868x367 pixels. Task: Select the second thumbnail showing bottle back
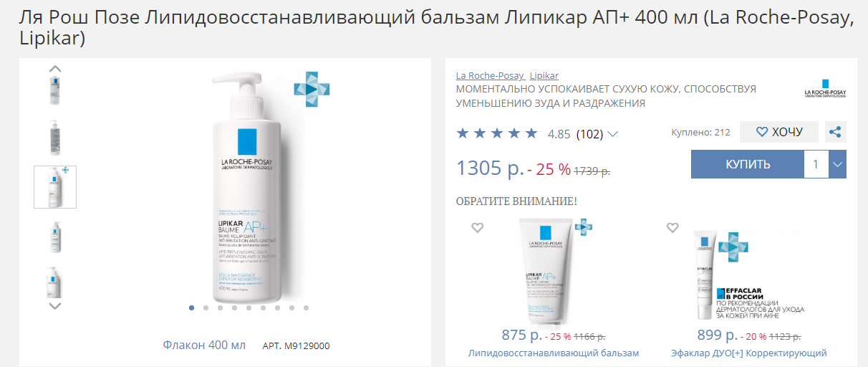pyautogui.click(x=55, y=138)
